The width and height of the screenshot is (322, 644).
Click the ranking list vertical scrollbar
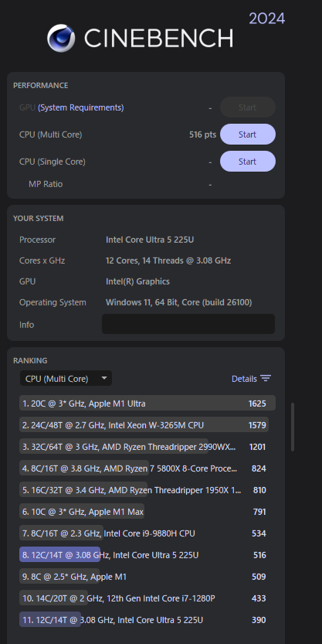click(x=293, y=427)
